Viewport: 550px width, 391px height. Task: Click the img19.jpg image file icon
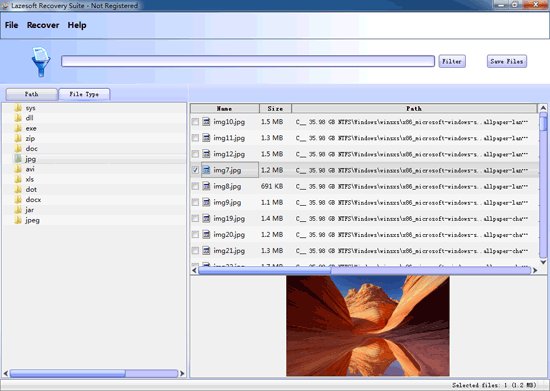206,218
